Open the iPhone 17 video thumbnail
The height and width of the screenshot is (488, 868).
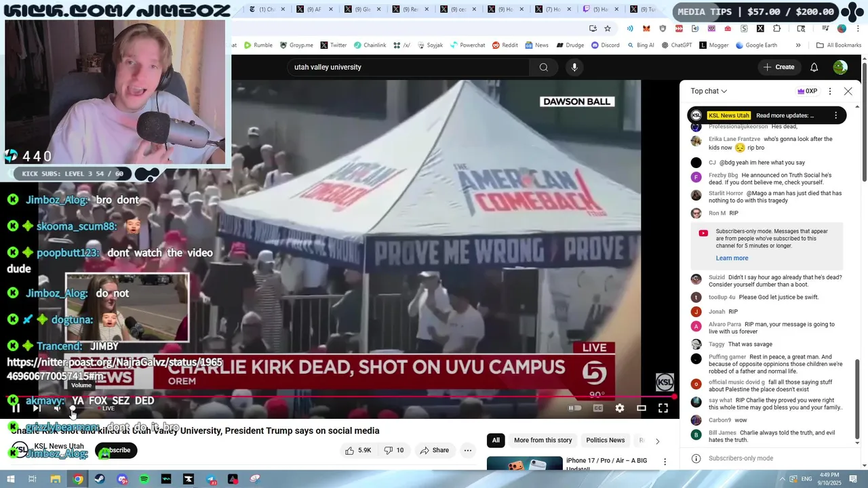(x=524, y=463)
